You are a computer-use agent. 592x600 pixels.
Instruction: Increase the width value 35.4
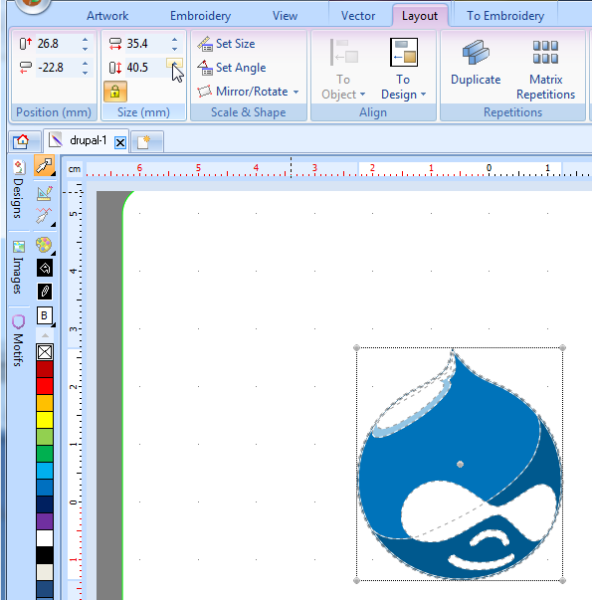[x=175, y=40]
